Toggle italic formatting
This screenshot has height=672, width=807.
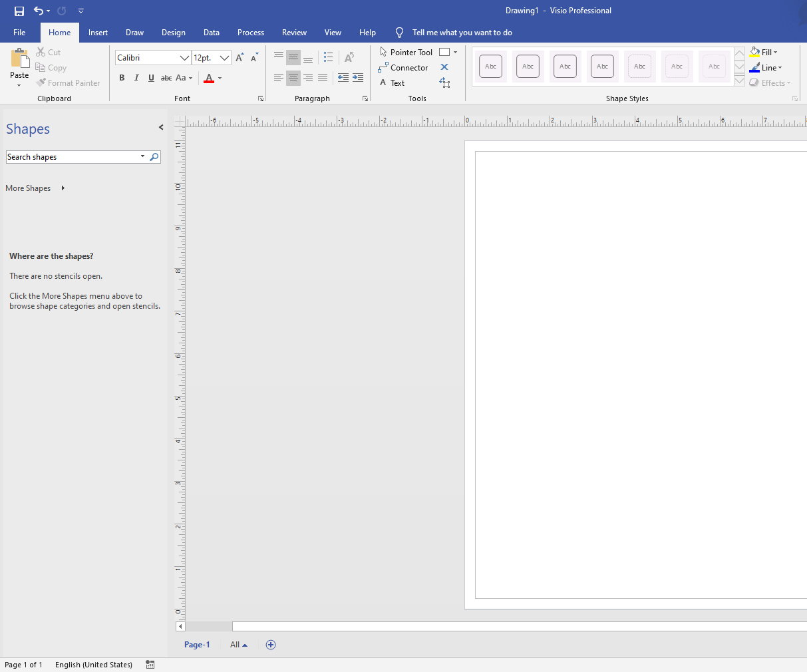tap(136, 78)
